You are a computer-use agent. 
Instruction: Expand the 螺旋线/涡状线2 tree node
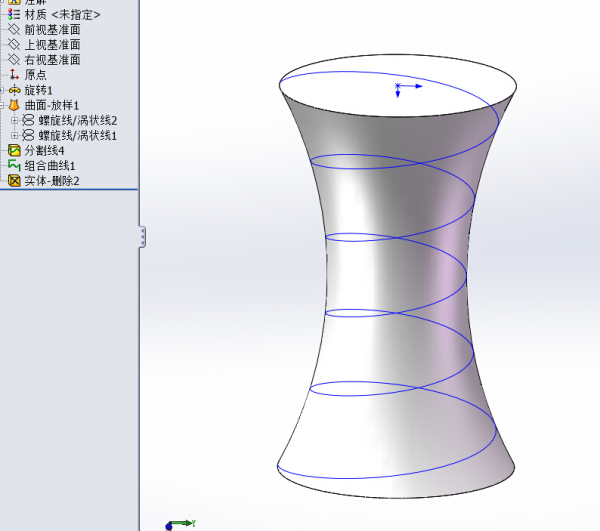click(x=15, y=121)
